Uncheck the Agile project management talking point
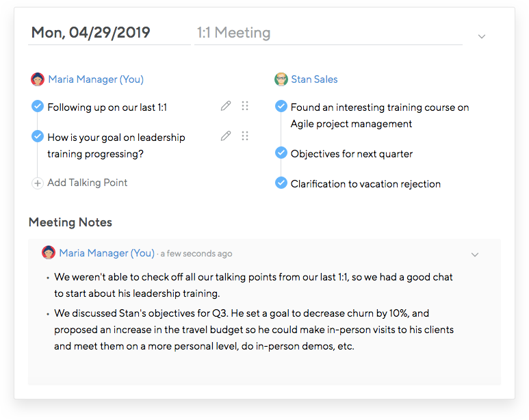529x420 pixels. 281,106
